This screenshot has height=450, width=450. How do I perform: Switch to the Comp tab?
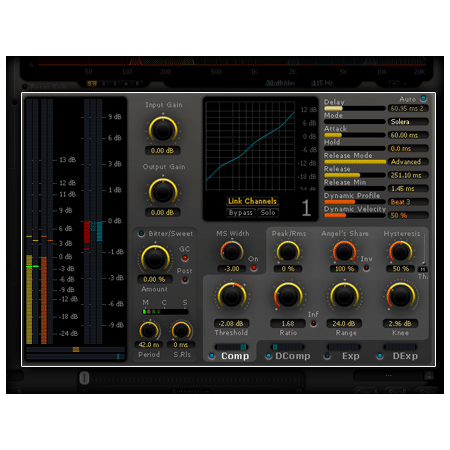235,356
